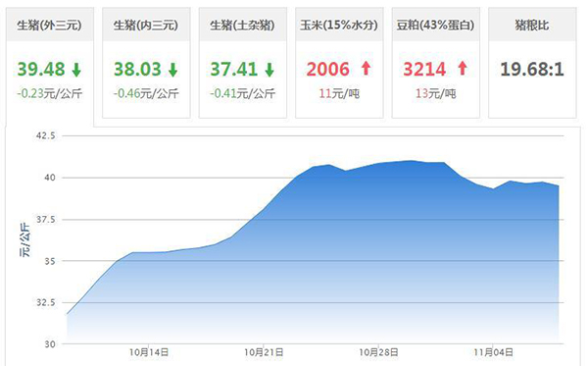The width and height of the screenshot is (588, 366).
Task: Click the 19.68:1 ratio value
Action: click(x=532, y=70)
